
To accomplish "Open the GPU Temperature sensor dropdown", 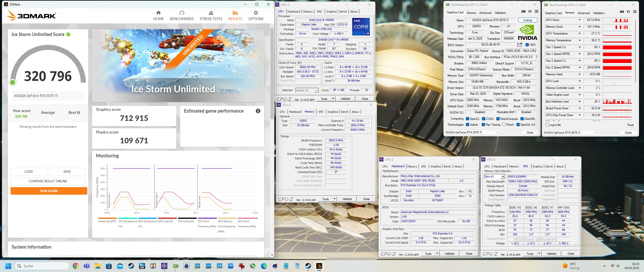I will point(580,33).
